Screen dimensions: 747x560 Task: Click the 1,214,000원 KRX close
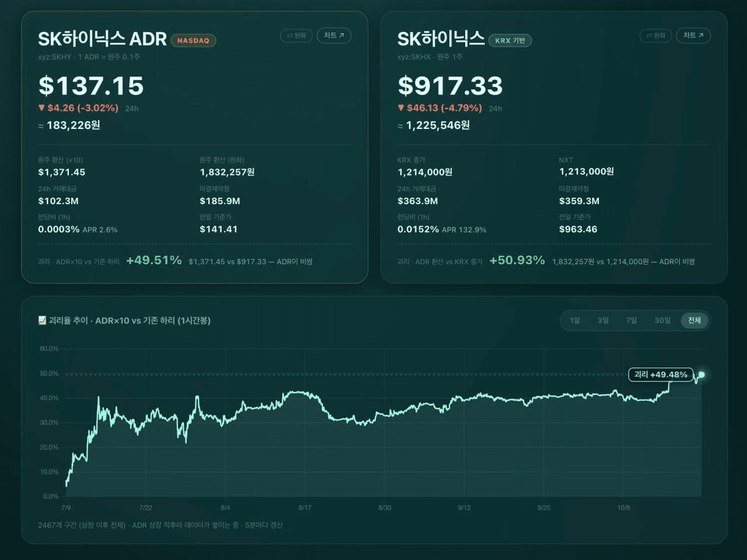425,172
